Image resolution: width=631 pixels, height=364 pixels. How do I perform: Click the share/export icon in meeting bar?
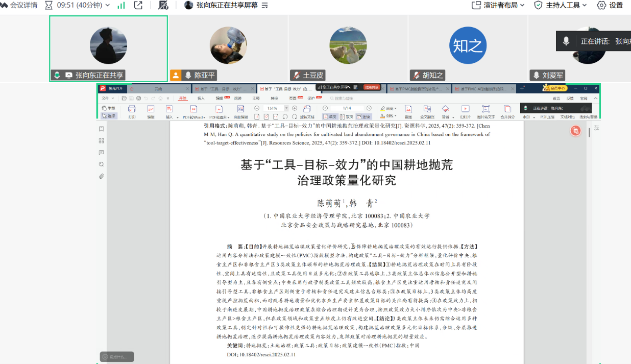click(x=138, y=5)
